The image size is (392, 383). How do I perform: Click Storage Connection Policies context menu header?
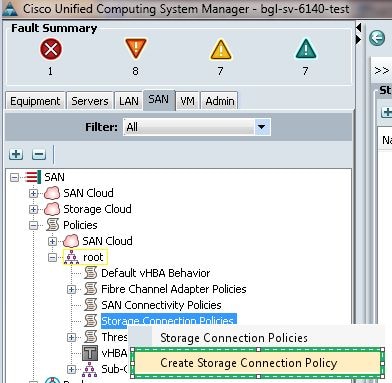point(234,338)
